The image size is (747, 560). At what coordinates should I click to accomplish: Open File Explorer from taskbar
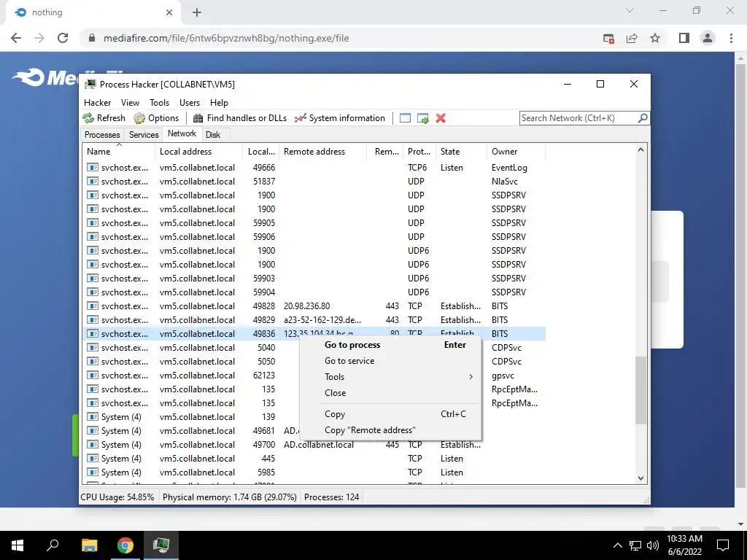pyautogui.click(x=89, y=545)
